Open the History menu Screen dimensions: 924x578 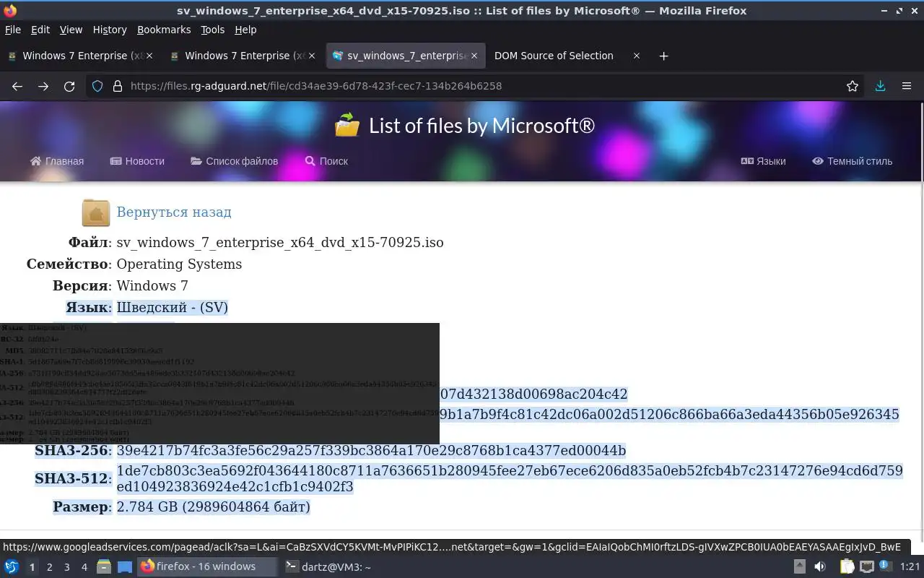pyautogui.click(x=110, y=30)
